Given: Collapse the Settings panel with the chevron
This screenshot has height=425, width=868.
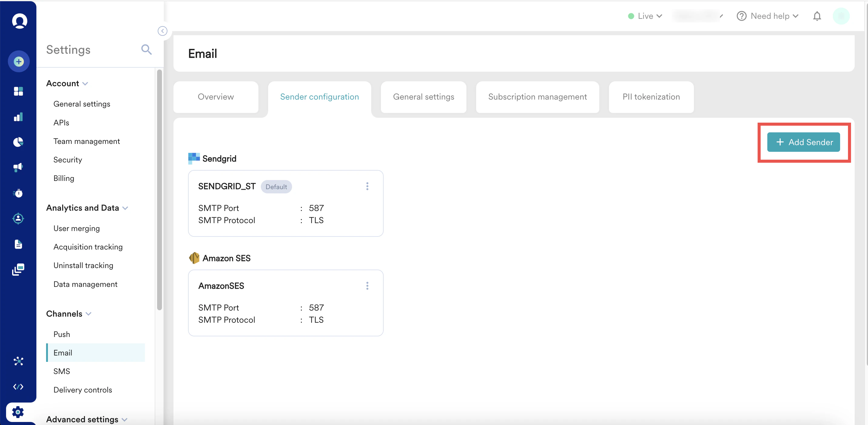Looking at the screenshot, I should click(163, 31).
